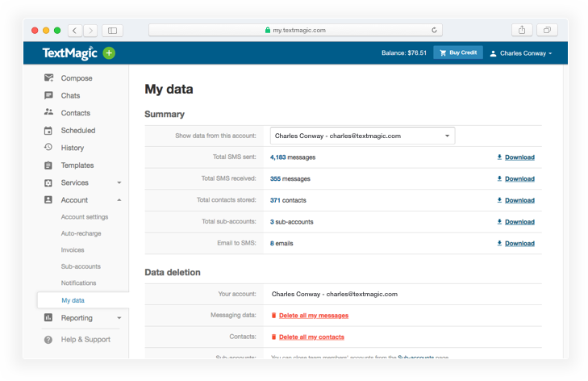Collapse the Account submenu arrow
The height and width of the screenshot is (381, 588).
pyautogui.click(x=119, y=200)
